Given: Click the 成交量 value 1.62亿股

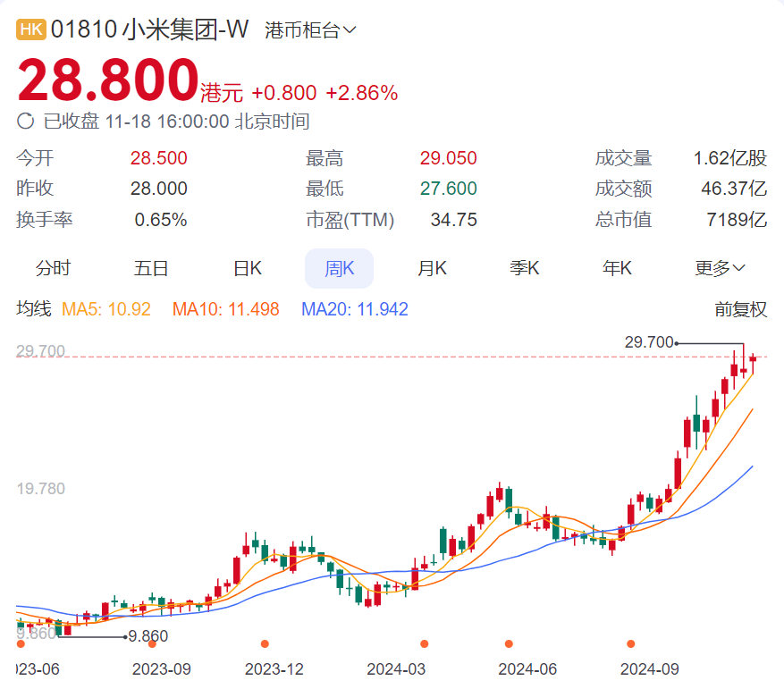Looking at the screenshot, I should 730,158.
